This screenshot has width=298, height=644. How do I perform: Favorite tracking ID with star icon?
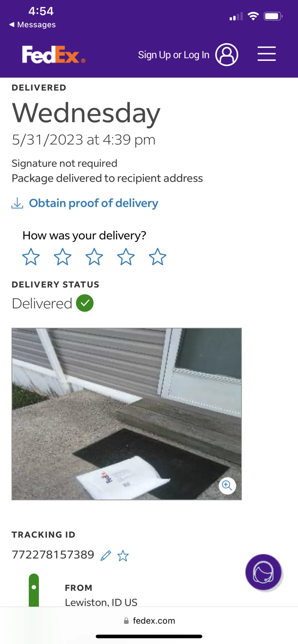[123, 555]
